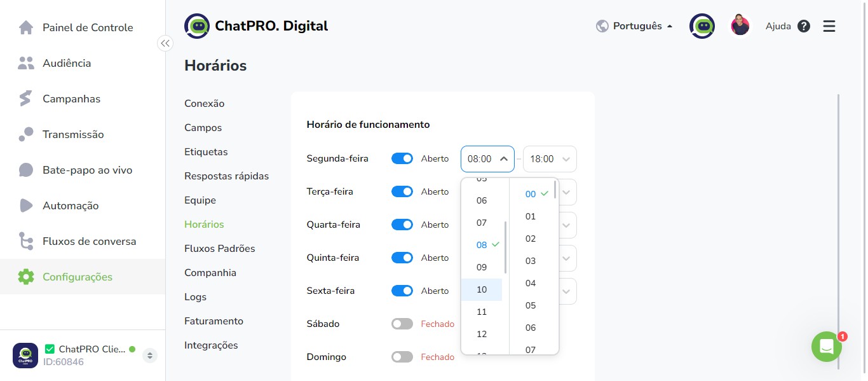
Task: Select hour 11 in time picker
Action: 482,312
